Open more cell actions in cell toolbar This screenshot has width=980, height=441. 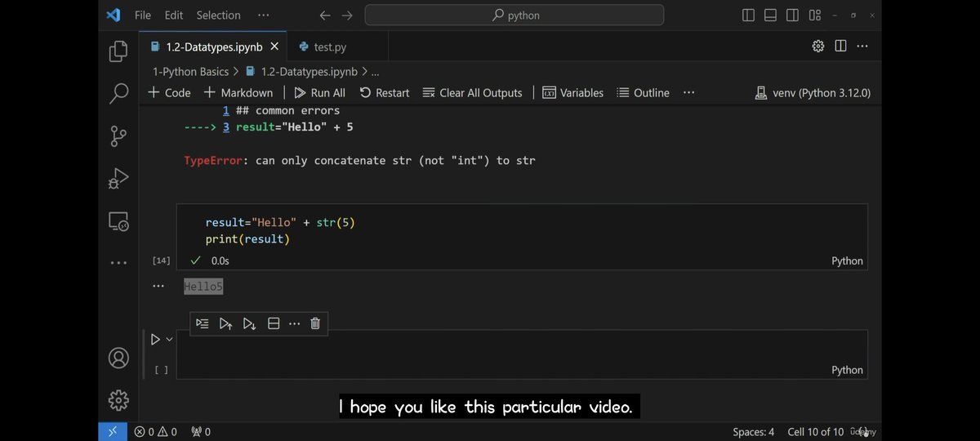click(295, 323)
